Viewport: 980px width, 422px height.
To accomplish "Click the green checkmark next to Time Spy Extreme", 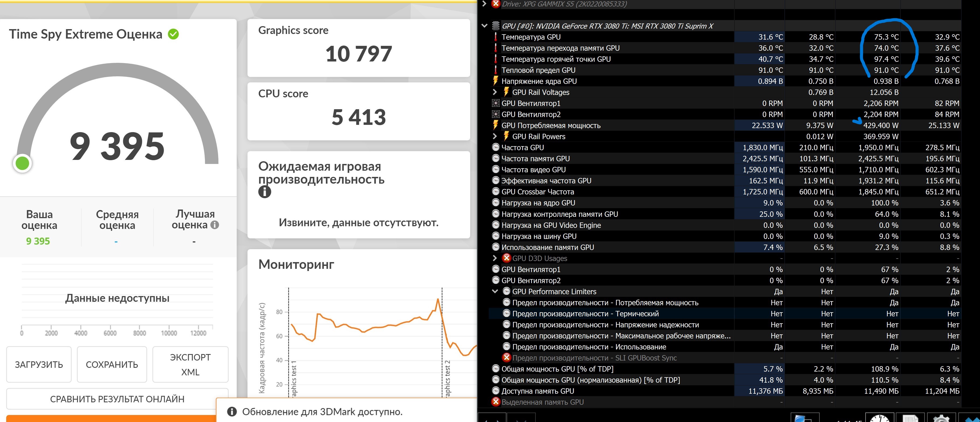I will [x=173, y=34].
